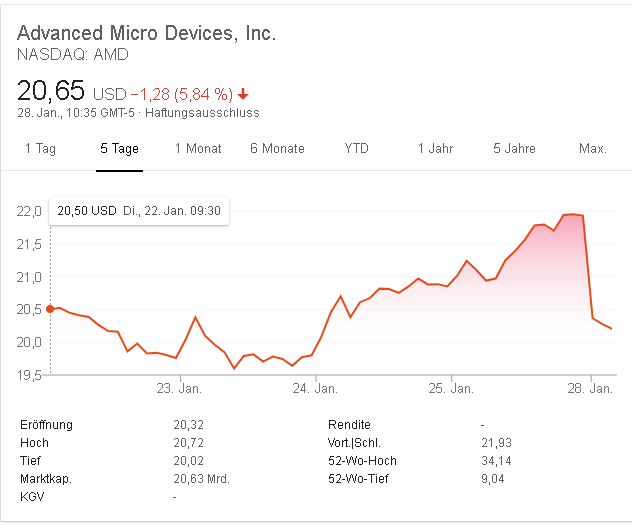632x526 pixels.
Task: Show the 6 Monate chart range
Action: coord(277,148)
